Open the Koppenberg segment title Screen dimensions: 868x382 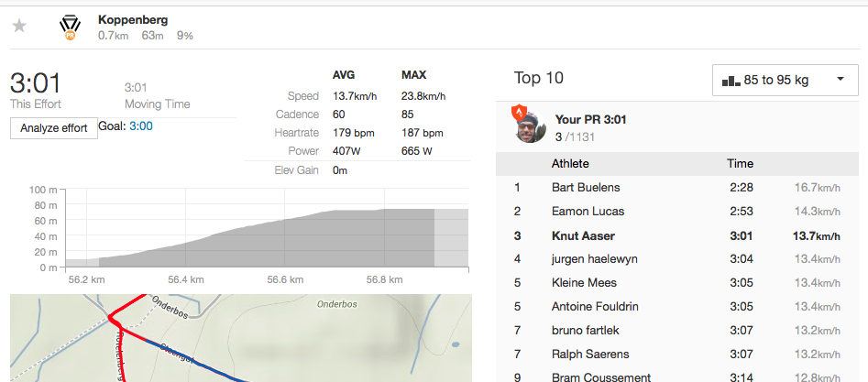point(133,20)
